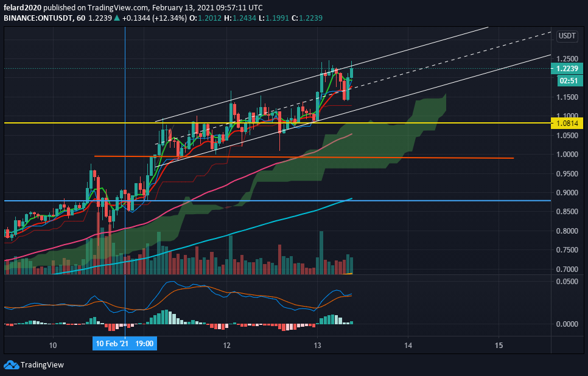This screenshot has height=376, width=588.
Task: Click date 13 on the time axis
Action: [x=317, y=345]
